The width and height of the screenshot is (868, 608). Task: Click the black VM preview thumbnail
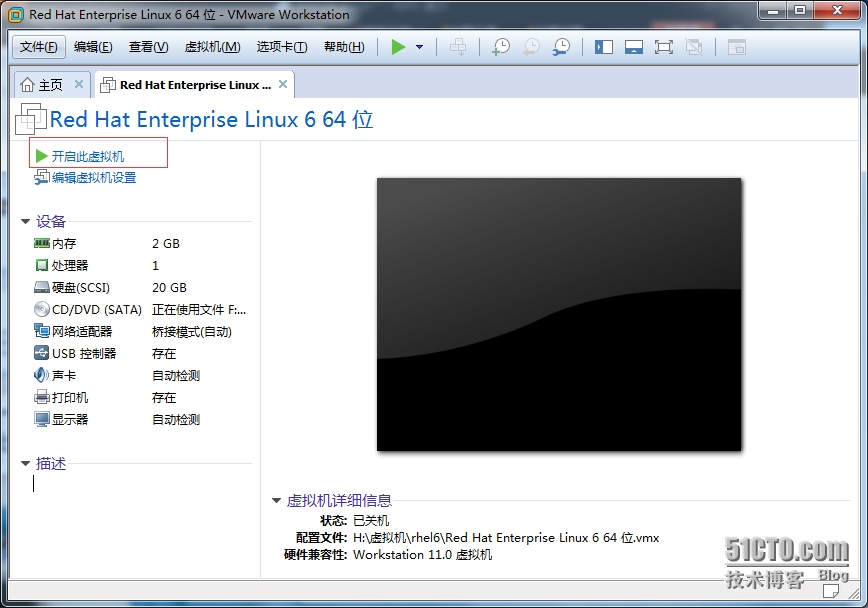[559, 315]
